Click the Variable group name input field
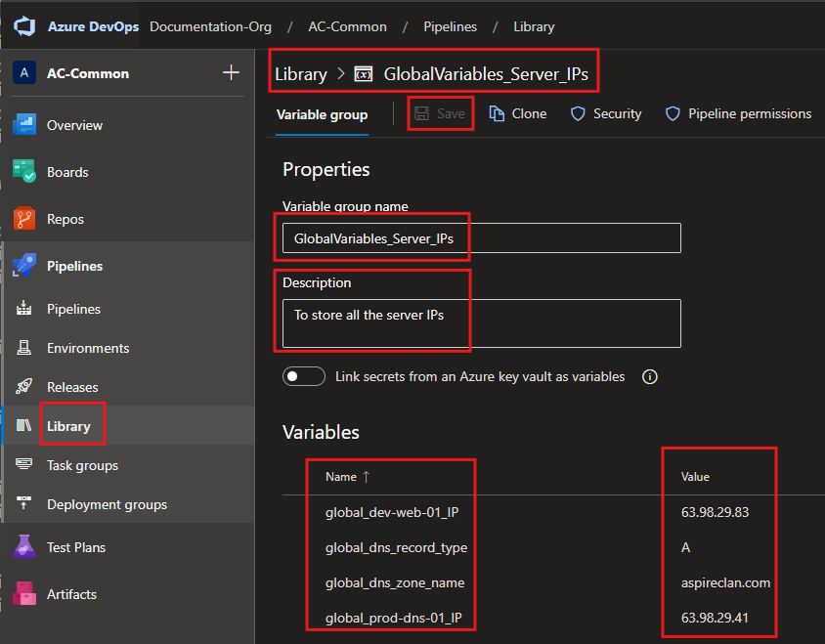The width and height of the screenshot is (825, 644). 482,237
